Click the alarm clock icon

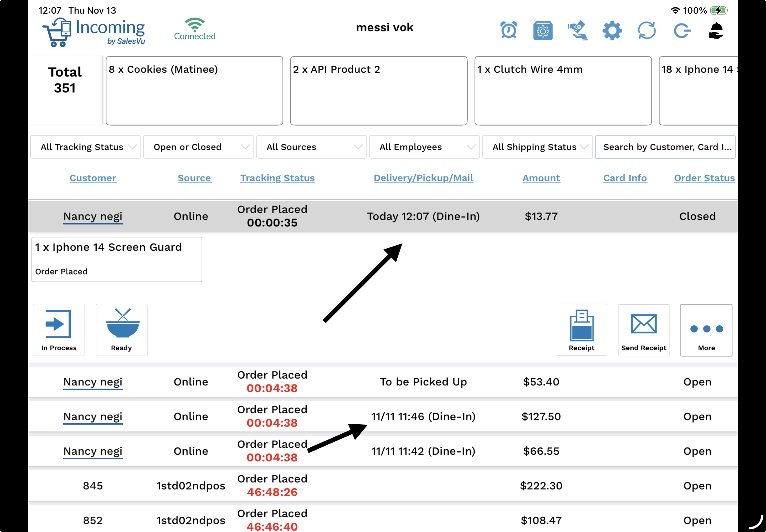click(x=509, y=30)
